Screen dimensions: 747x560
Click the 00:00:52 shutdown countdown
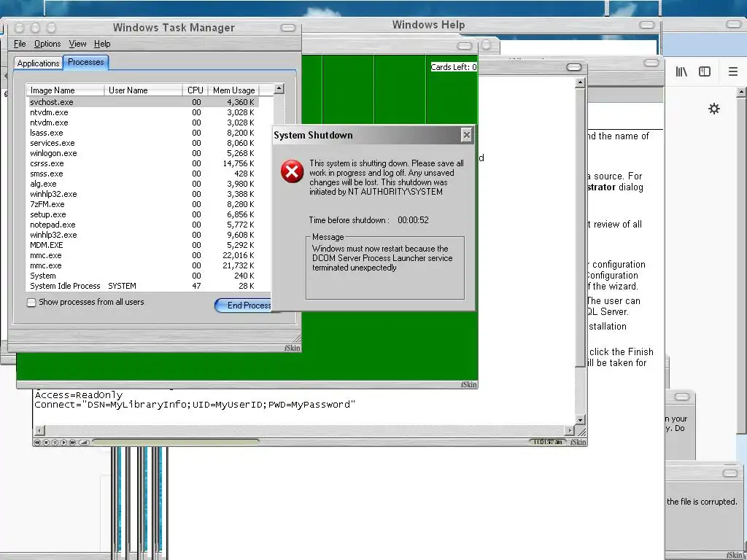point(413,220)
